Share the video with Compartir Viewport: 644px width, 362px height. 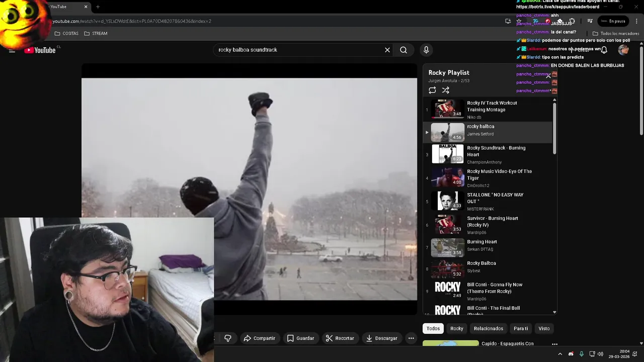tap(259, 338)
